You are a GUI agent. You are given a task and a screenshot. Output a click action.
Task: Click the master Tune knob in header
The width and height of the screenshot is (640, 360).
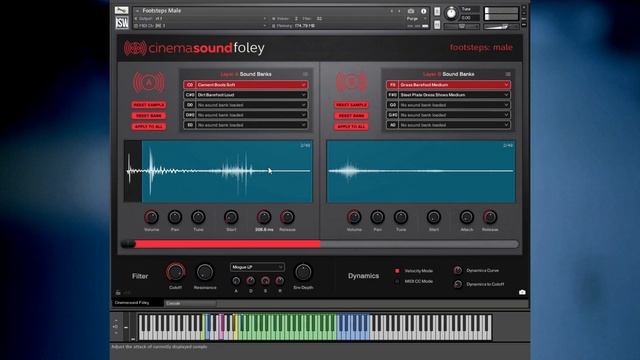pyautogui.click(x=451, y=13)
